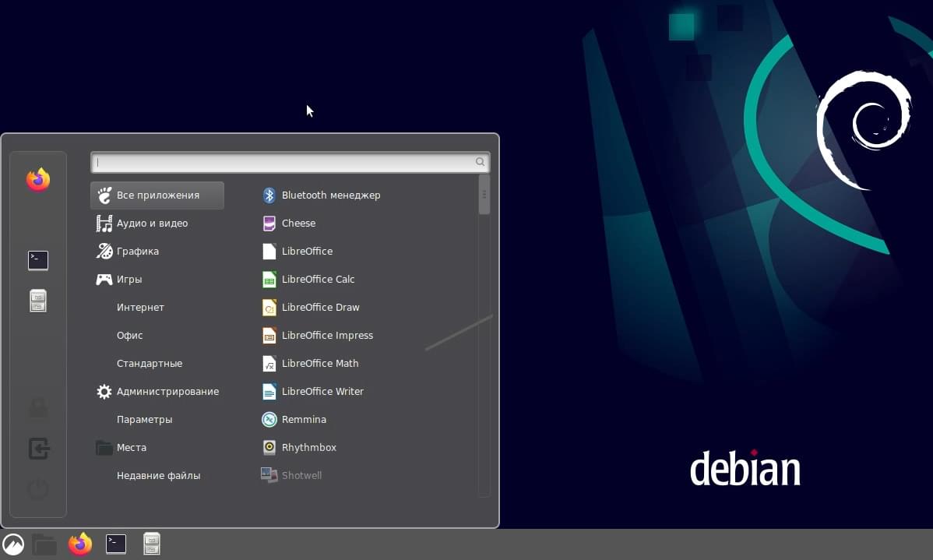
Task: Open Firefox from the menu favorites sidebar
Action: [38, 180]
